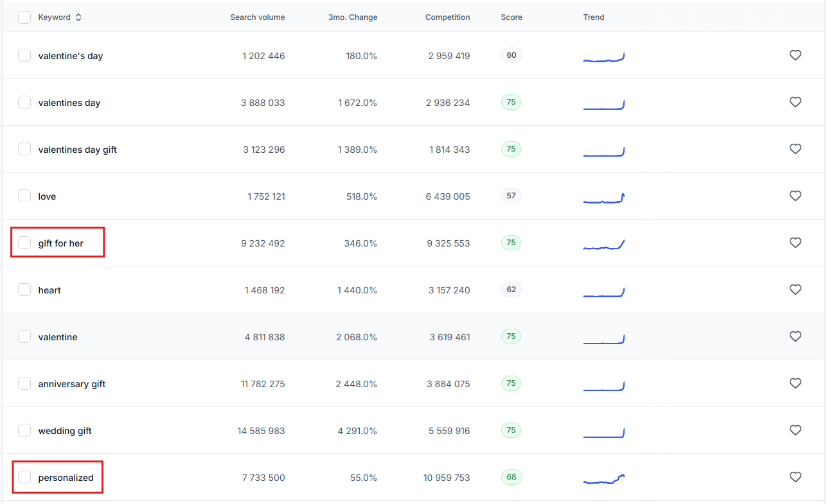
Task: Sort by Keyword column arrows
Action: (78, 17)
